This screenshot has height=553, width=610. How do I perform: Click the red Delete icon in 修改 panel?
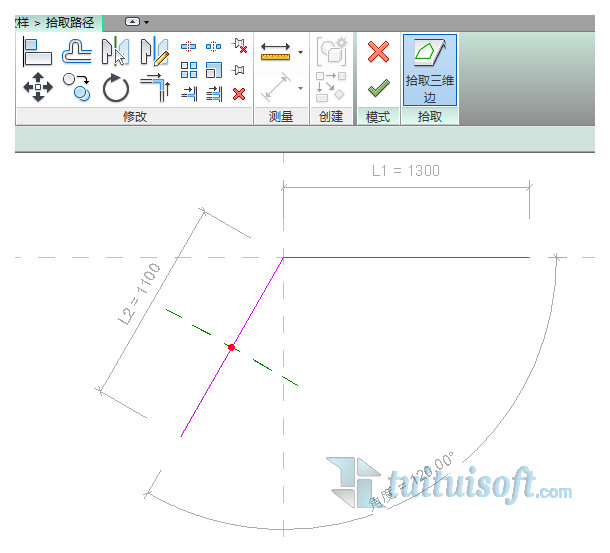pos(239,94)
